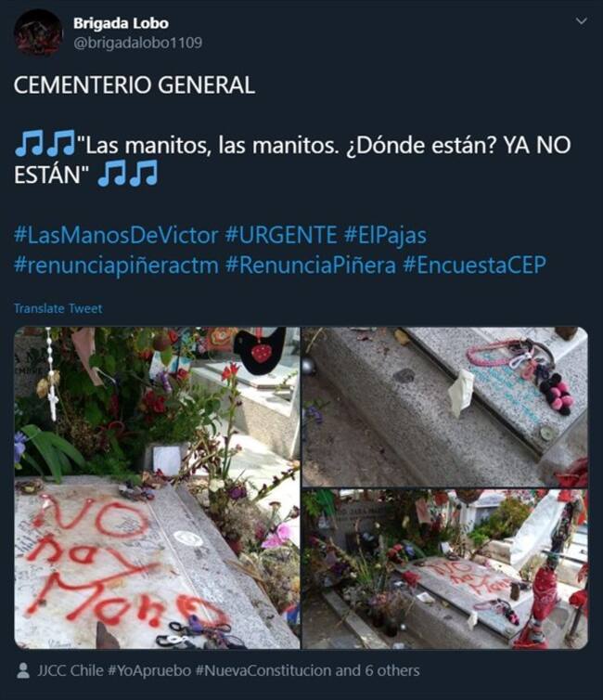Open the Brigada Lobo display name
This screenshot has height=700, width=603.
pos(121,23)
